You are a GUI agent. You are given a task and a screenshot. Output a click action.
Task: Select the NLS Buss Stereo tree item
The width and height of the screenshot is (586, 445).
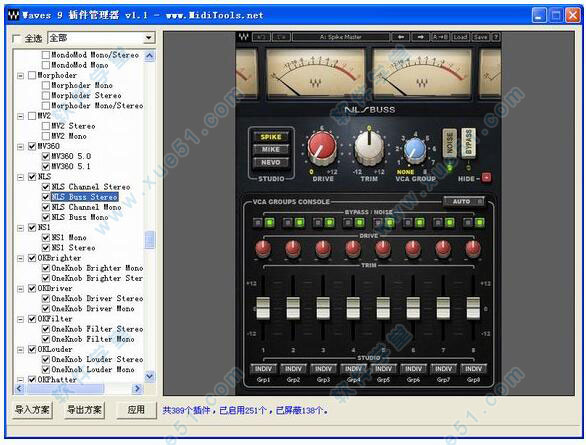click(85, 197)
